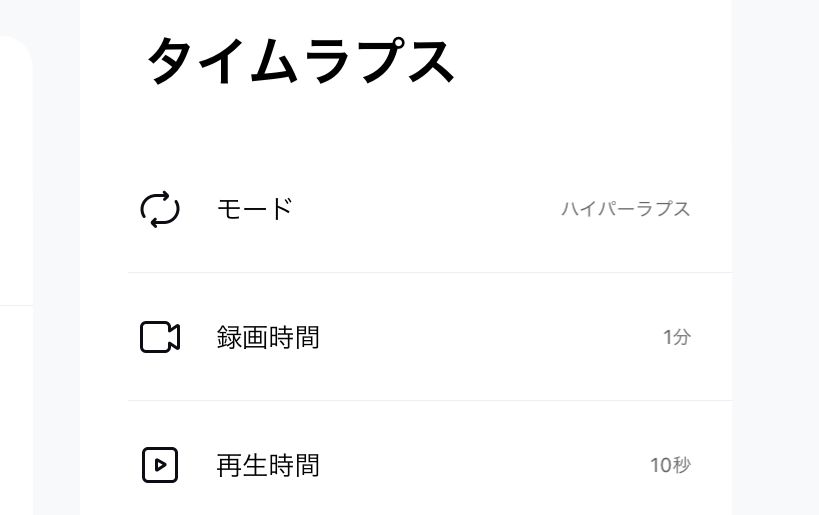Click empty space in the 録画時間 row

click(x=491, y=337)
